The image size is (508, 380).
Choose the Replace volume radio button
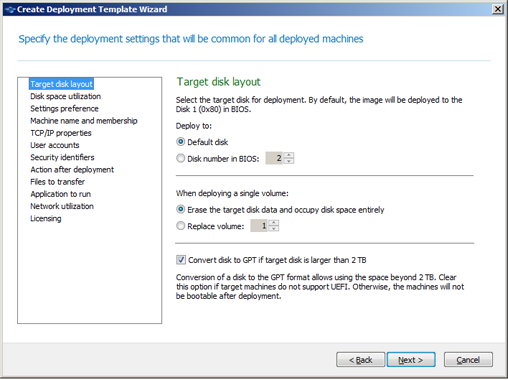(x=180, y=226)
